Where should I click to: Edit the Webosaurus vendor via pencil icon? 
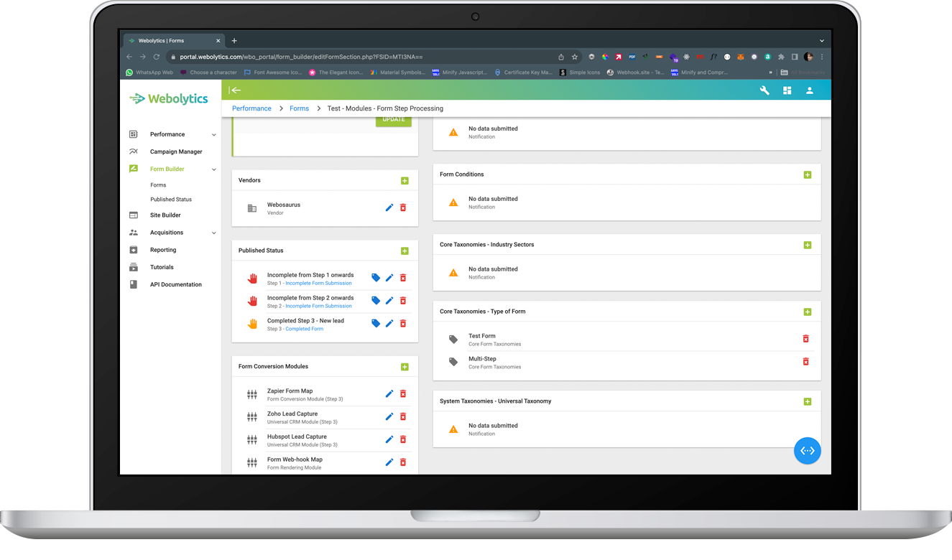[389, 207]
